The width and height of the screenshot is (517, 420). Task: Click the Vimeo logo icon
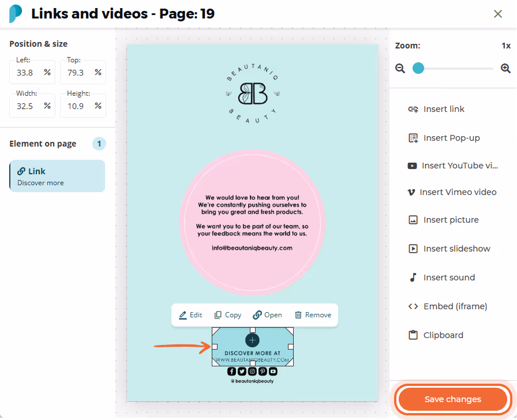(x=411, y=192)
